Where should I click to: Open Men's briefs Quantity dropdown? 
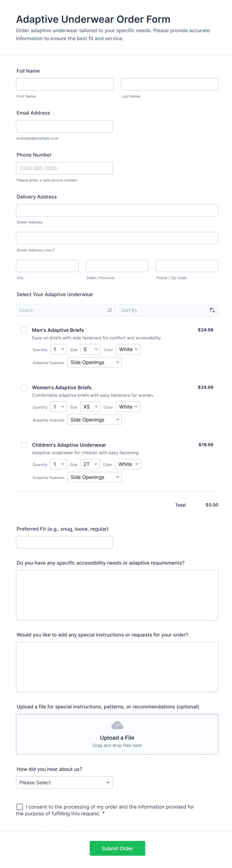59,349
